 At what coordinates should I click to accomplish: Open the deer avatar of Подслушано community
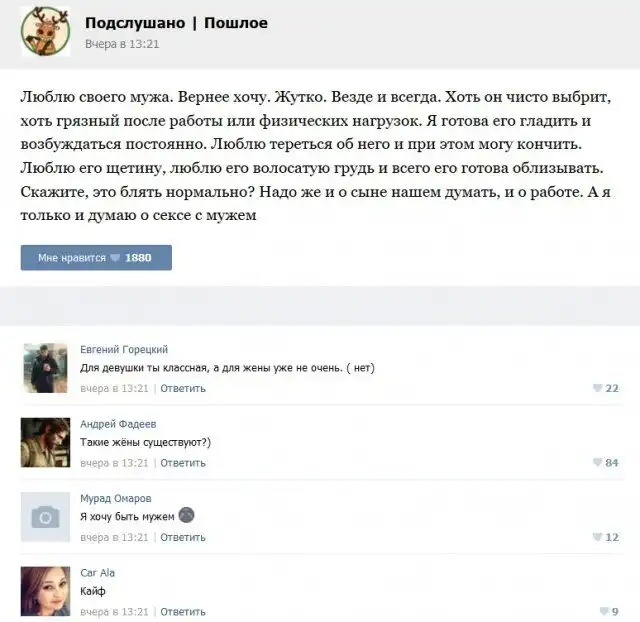click(x=45, y=31)
